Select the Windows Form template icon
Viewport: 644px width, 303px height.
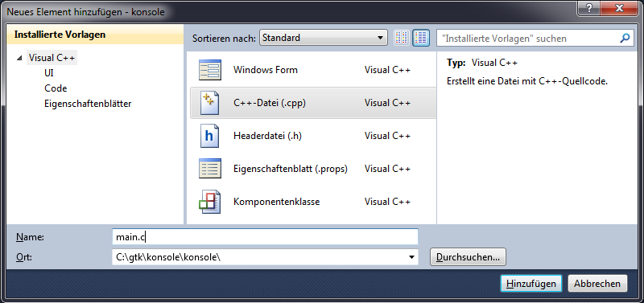[210, 70]
